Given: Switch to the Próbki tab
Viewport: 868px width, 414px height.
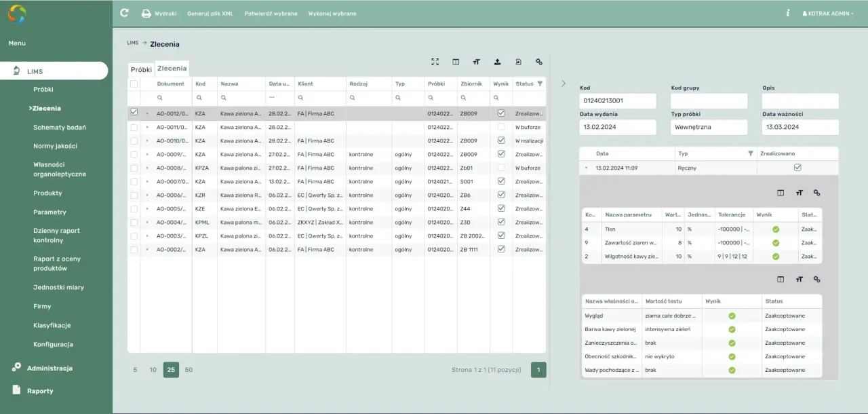Looking at the screenshot, I should tap(141, 69).
